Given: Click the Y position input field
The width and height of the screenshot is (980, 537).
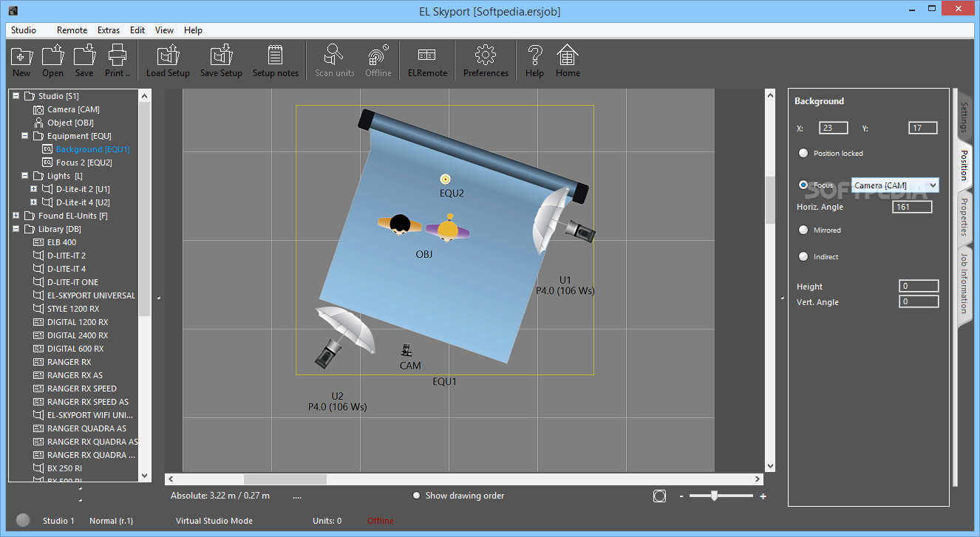Looking at the screenshot, I should (x=922, y=128).
